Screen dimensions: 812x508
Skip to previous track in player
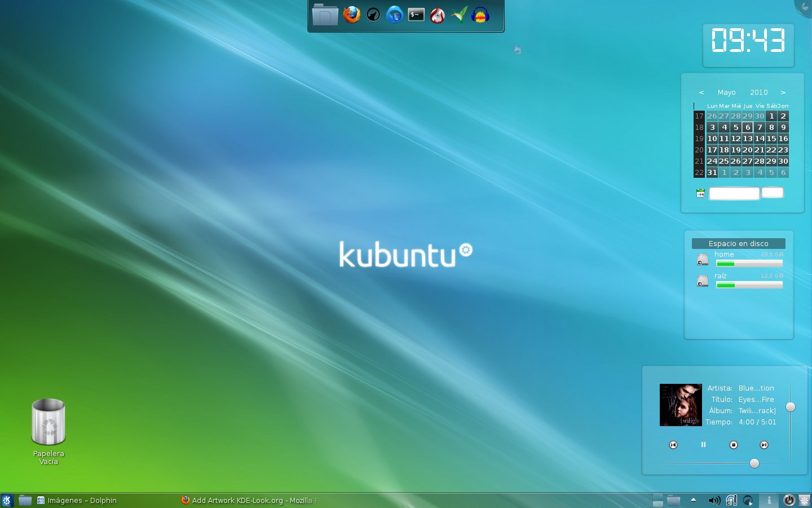[673, 445]
